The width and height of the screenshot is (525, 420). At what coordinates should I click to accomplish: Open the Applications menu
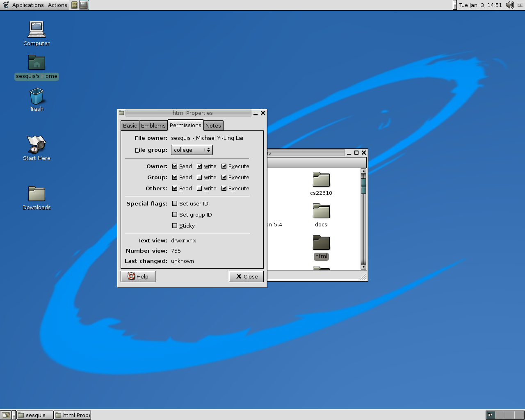coord(27,5)
